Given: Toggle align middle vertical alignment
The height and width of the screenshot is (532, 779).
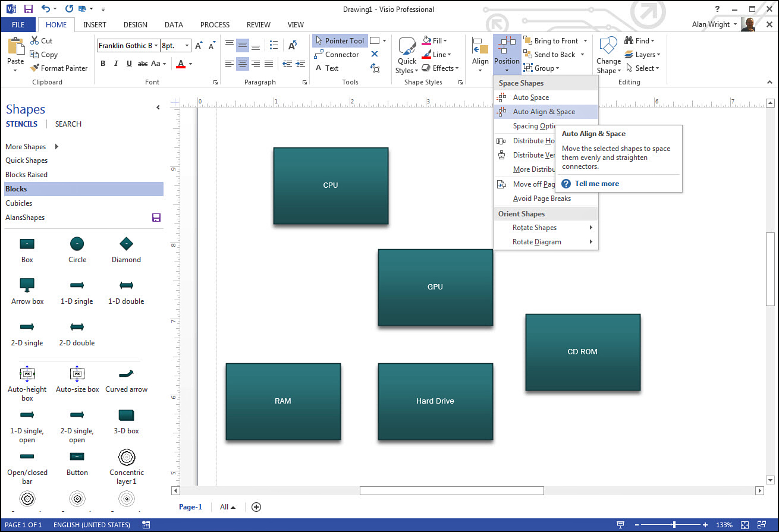Looking at the screenshot, I should click(243, 45).
